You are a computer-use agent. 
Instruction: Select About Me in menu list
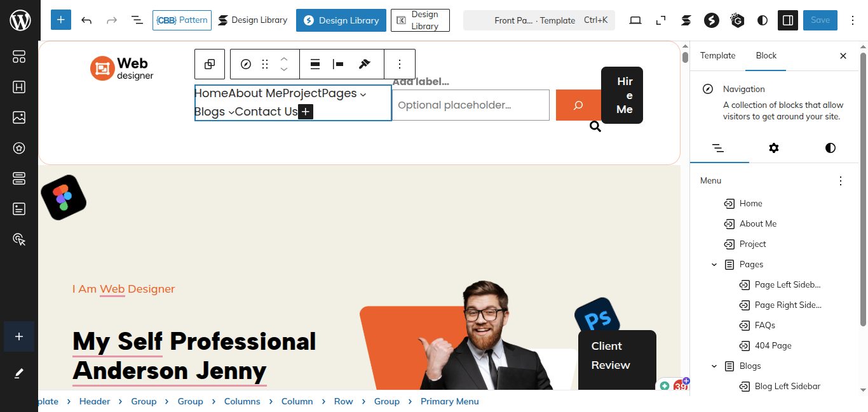[x=757, y=224]
